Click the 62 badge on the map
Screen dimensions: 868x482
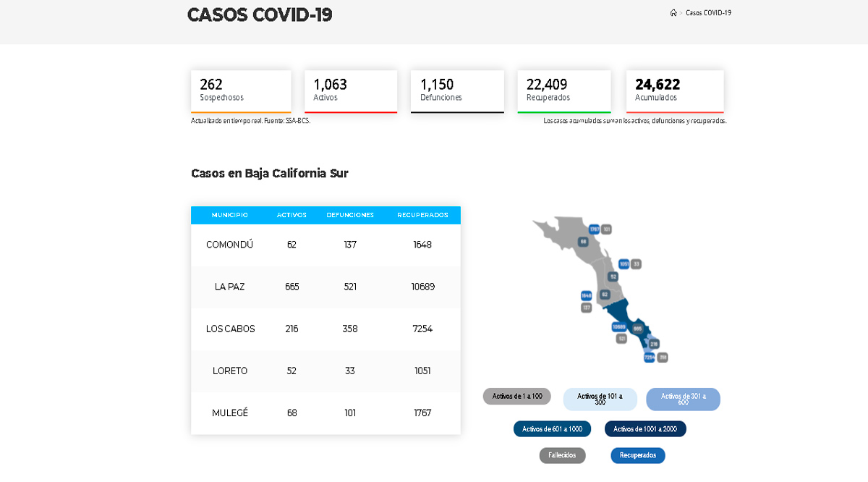(605, 295)
